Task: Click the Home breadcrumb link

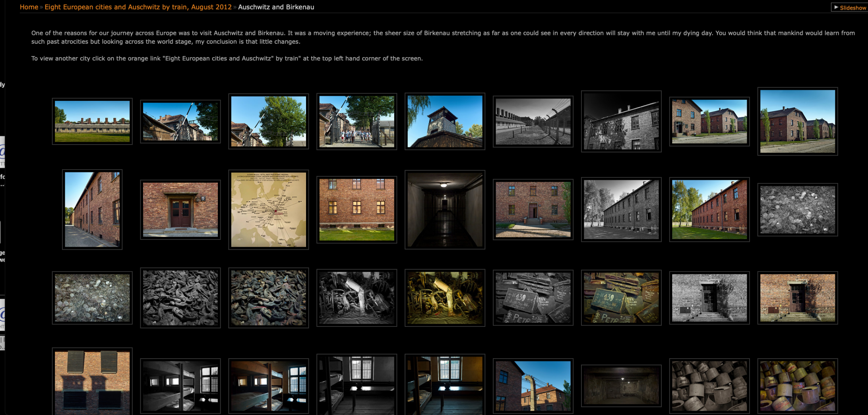Action: coord(29,7)
